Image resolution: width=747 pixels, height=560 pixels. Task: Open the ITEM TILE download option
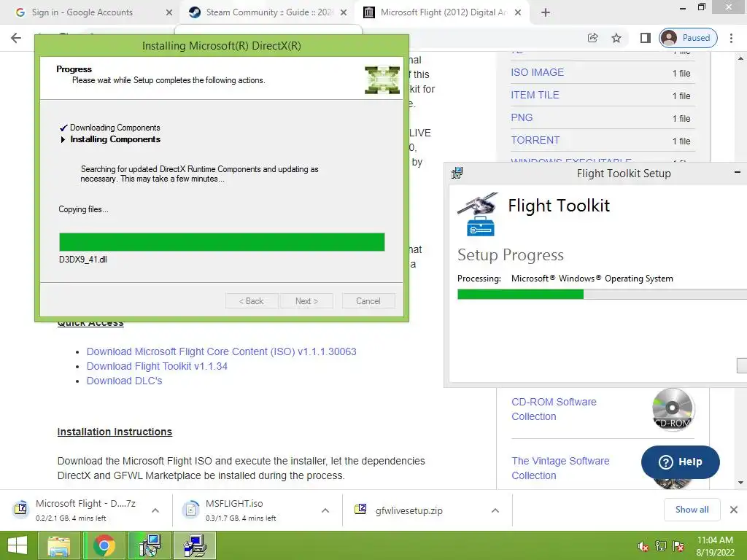[x=535, y=95]
